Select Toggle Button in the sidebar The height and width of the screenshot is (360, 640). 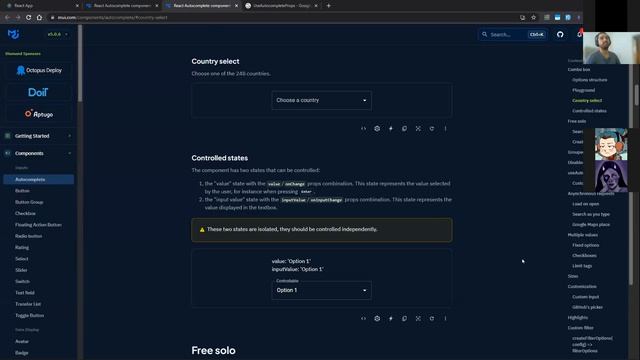29,316
